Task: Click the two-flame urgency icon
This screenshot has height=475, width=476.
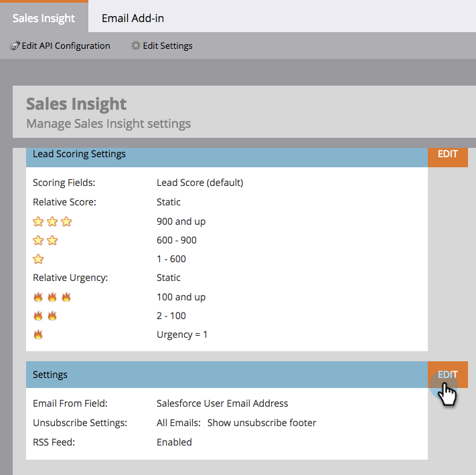Action: pyautogui.click(x=46, y=316)
